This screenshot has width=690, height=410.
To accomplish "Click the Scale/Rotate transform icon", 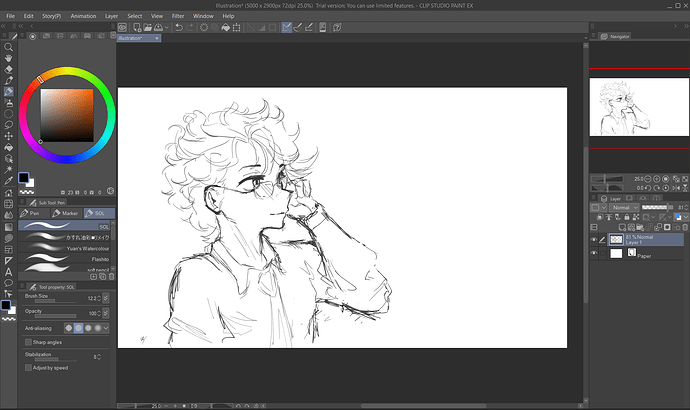I will tap(236, 27).
